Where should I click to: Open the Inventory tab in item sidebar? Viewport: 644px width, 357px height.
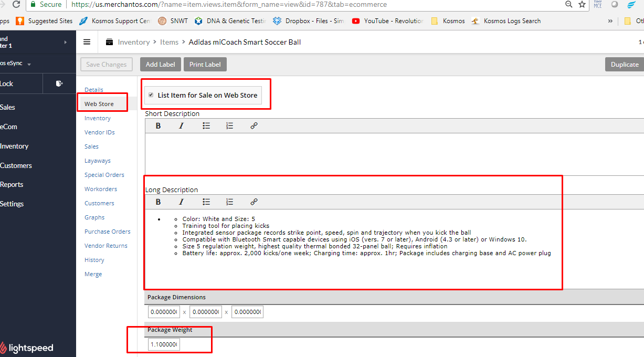98,118
